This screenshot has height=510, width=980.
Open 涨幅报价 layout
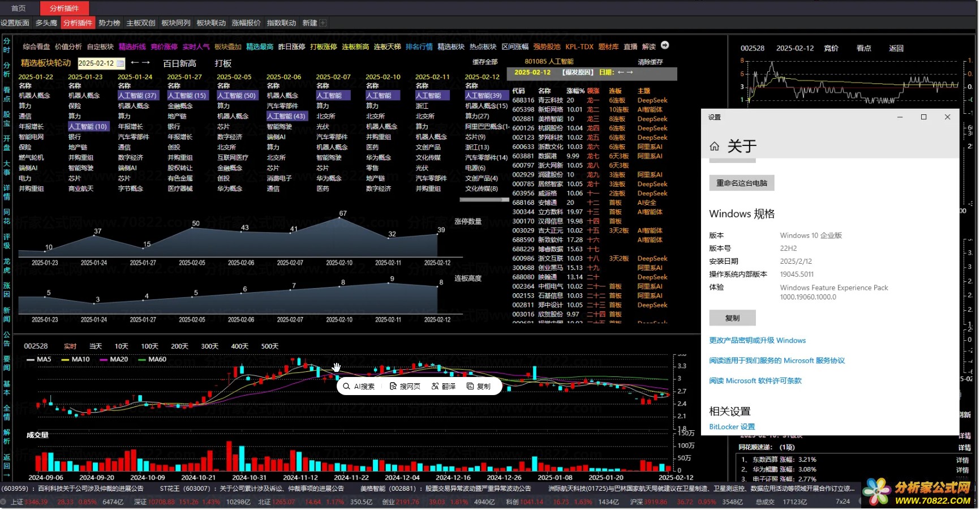[246, 23]
